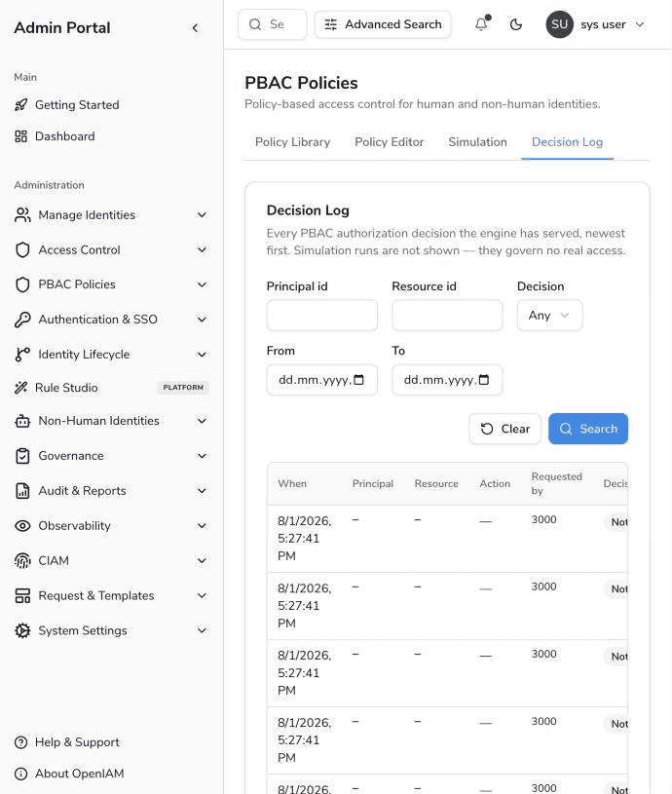The width and height of the screenshot is (672, 794).
Task: Click the Rule Studio wand icon
Action: point(20,388)
